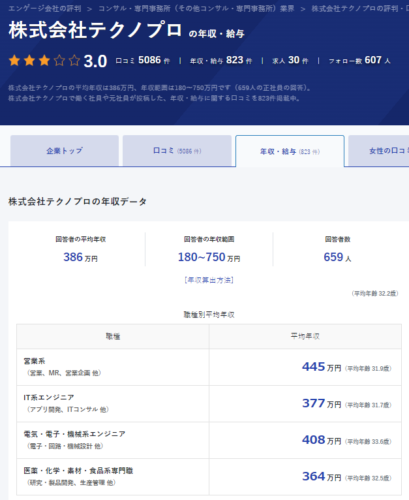Click the 377万円 salary cell
This screenshot has width=409, height=500.
[x=305, y=404]
